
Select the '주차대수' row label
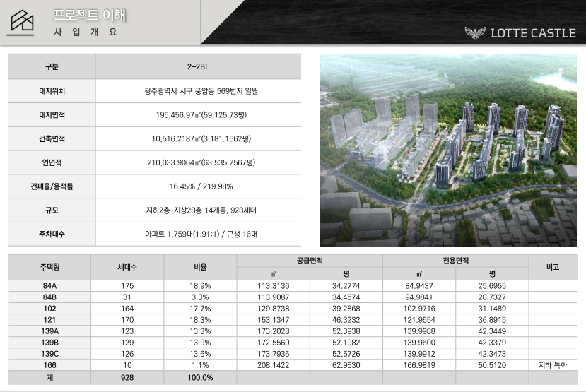pyautogui.click(x=52, y=234)
